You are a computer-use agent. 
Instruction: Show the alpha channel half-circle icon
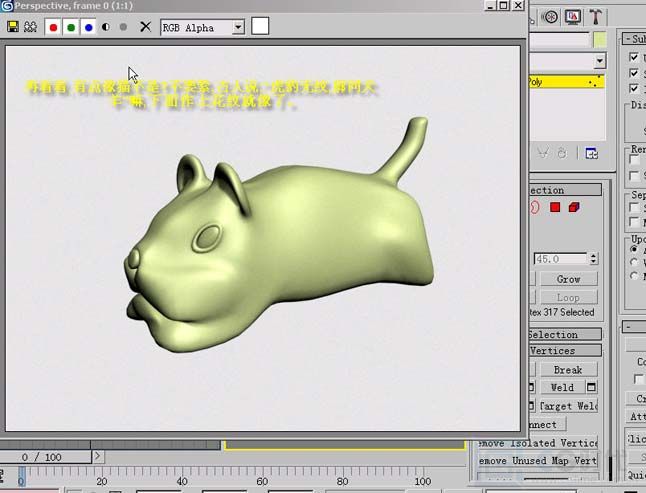(x=106, y=27)
